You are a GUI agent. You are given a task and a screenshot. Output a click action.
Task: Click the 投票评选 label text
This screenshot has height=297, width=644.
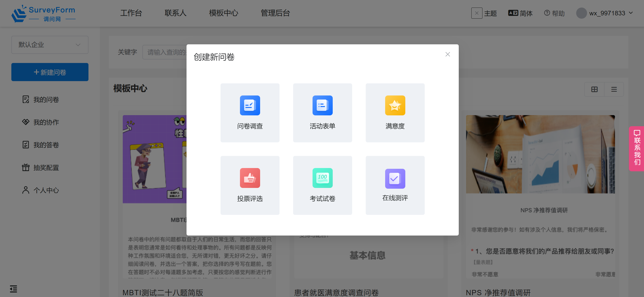(250, 199)
